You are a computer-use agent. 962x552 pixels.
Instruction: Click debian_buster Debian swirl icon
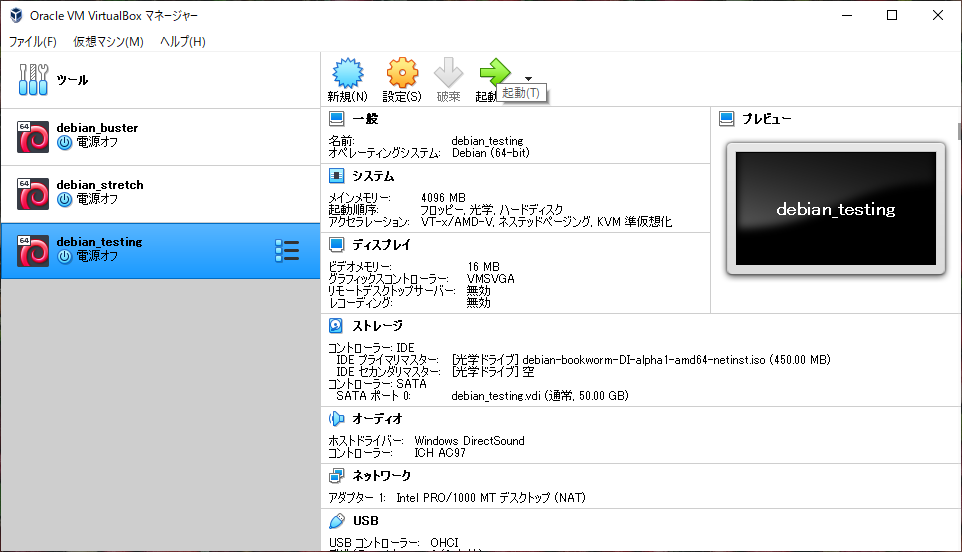click(33, 137)
